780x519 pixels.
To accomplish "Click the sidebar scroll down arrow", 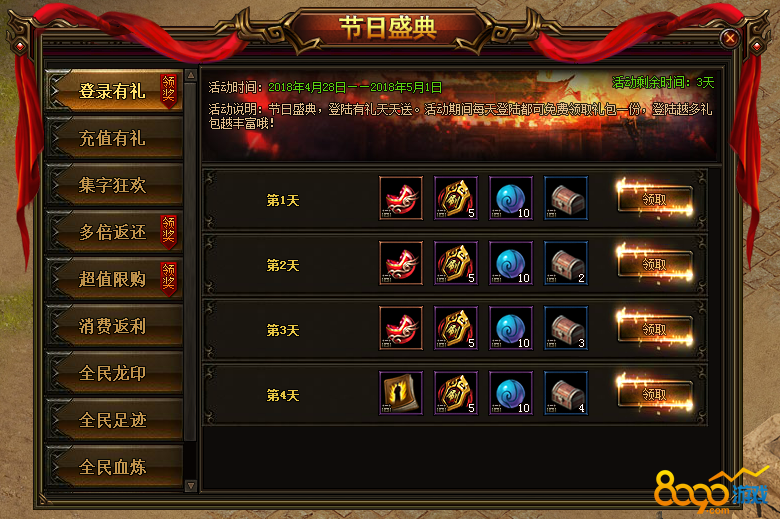I will coord(191,485).
